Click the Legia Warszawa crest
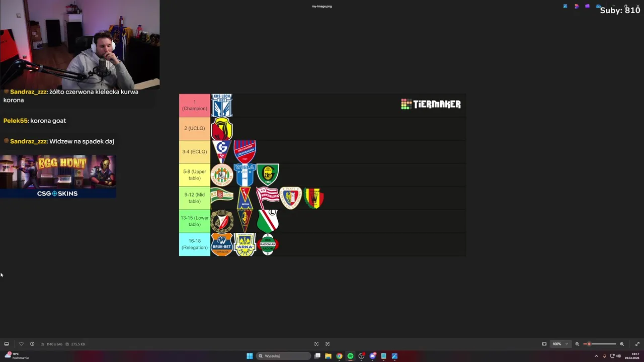The image size is (644, 362). pos(268,221)
